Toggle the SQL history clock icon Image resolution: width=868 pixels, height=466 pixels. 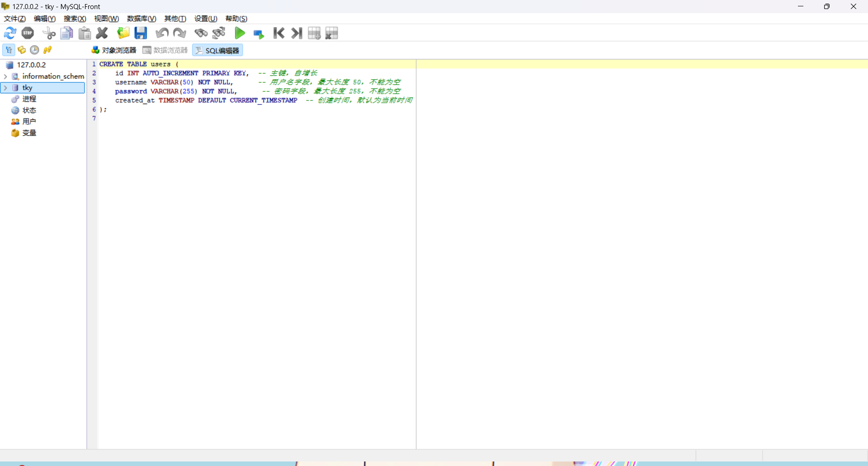[x=34, y=50]
